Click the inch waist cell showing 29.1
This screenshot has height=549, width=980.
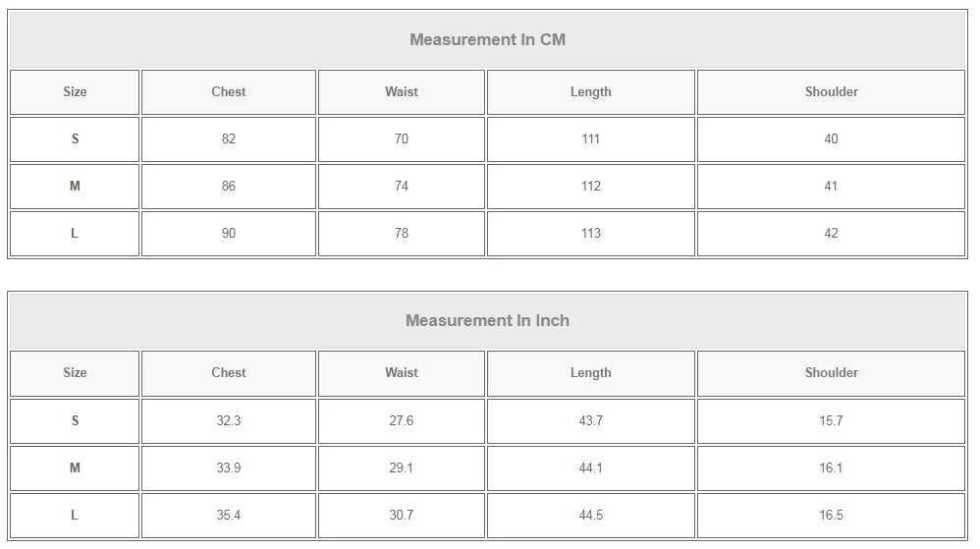[401, 468]
